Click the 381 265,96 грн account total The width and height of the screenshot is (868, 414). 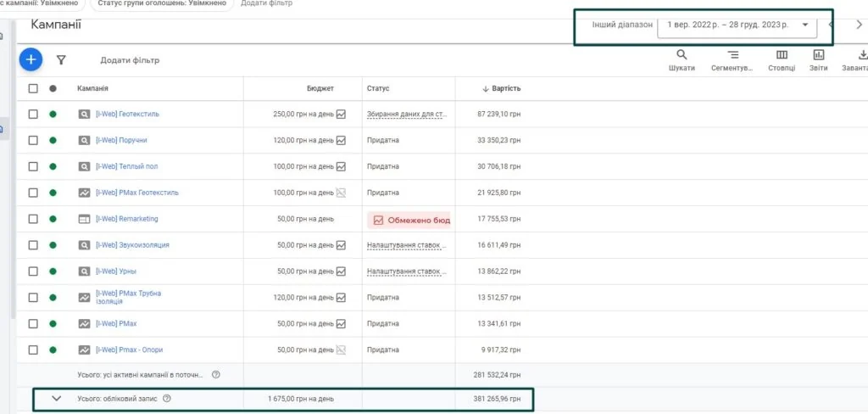pyautogui.click(x=497, y=399)
